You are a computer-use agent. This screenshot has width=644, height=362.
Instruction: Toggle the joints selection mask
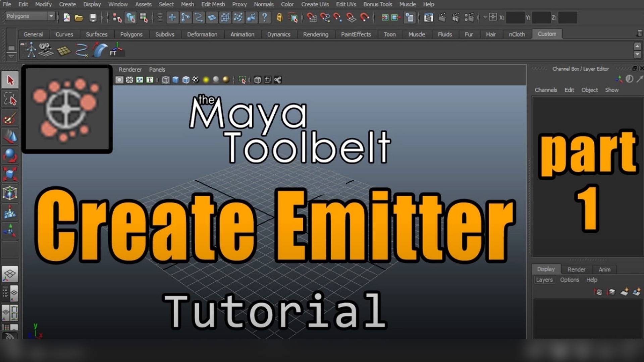185,17
